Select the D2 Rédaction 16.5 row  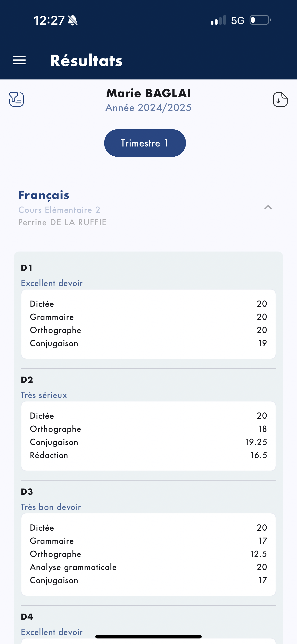tap(148, 455)
